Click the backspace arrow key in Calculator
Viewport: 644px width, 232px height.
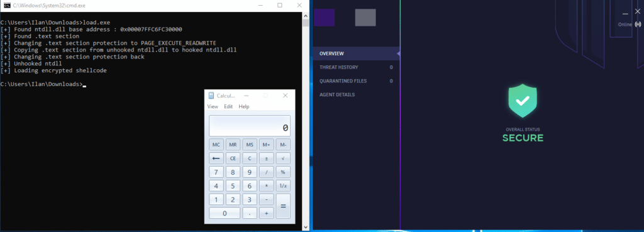tap(216, 158)
